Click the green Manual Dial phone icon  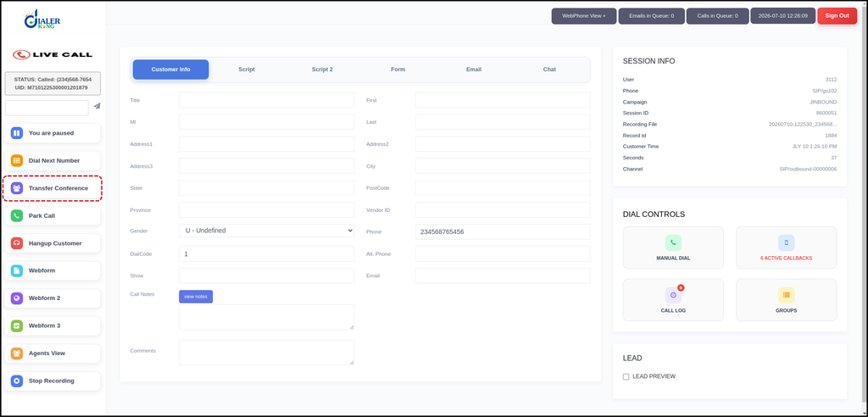(x=673, y=242)
